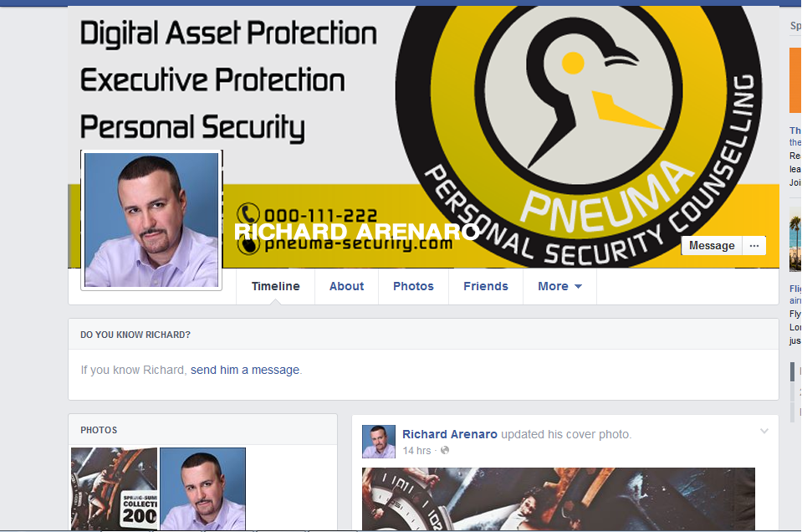Viewport: 802px width, 532px height.
Task: View the Friends tab
Action: (x=486, y=286)
